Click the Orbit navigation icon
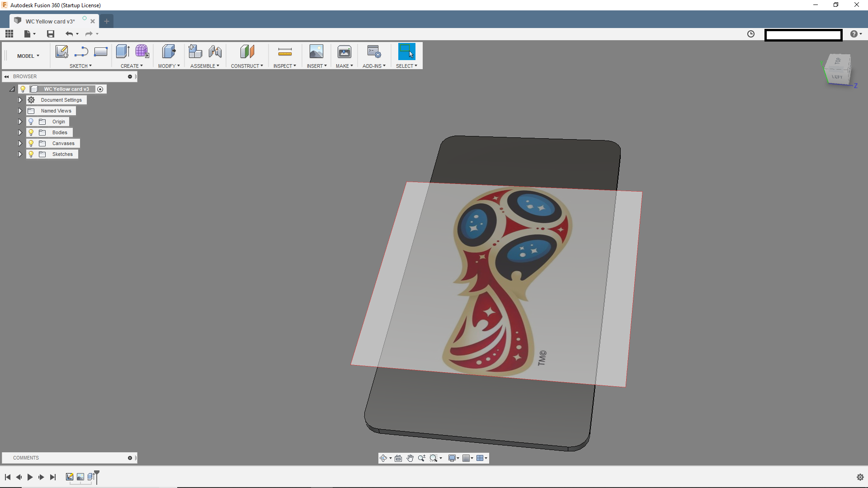The width and height of the screenshot is (868, 488). pyautogui.click(x=383, y=458)
